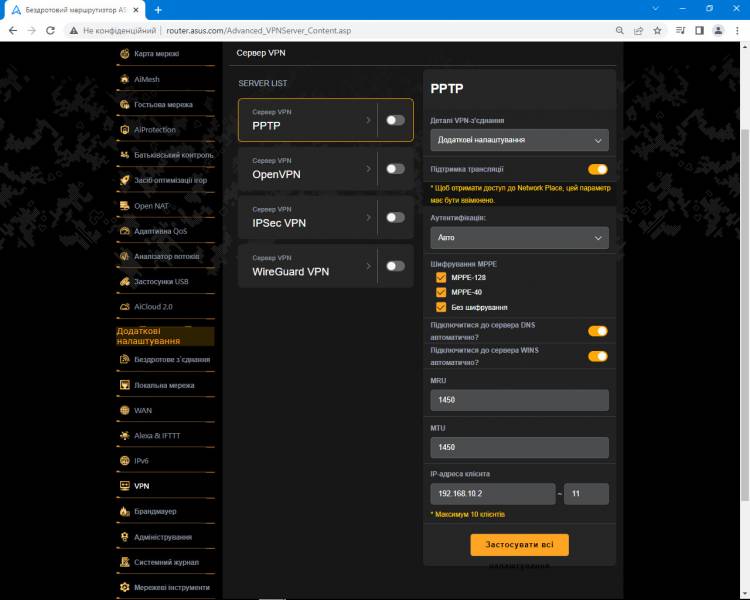
Task: Click the MTU input field
Action: [x=519, y=447]
